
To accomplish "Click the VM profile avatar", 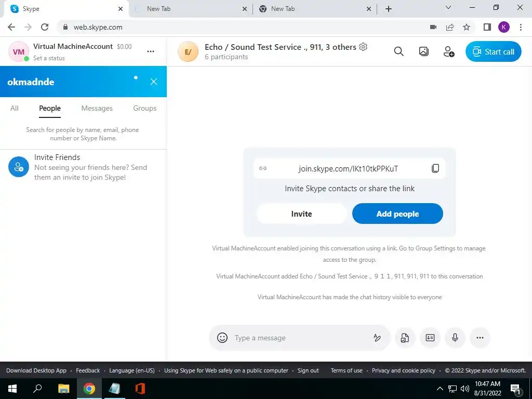I will [x=18, y=51].
